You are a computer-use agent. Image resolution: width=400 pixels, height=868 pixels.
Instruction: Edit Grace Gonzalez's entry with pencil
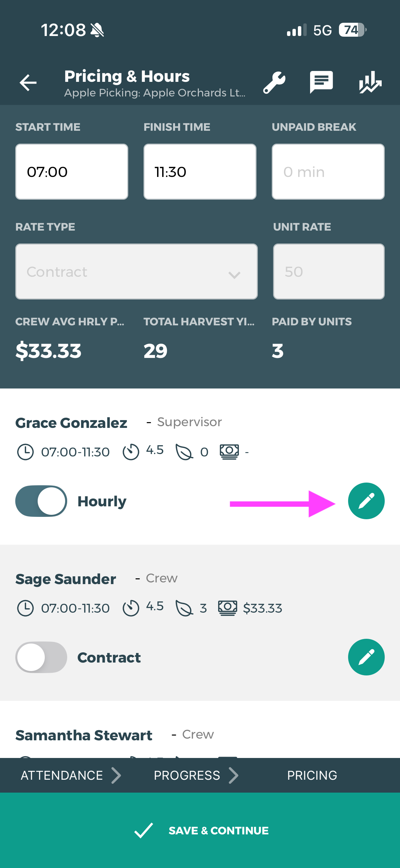coord(366,501)
